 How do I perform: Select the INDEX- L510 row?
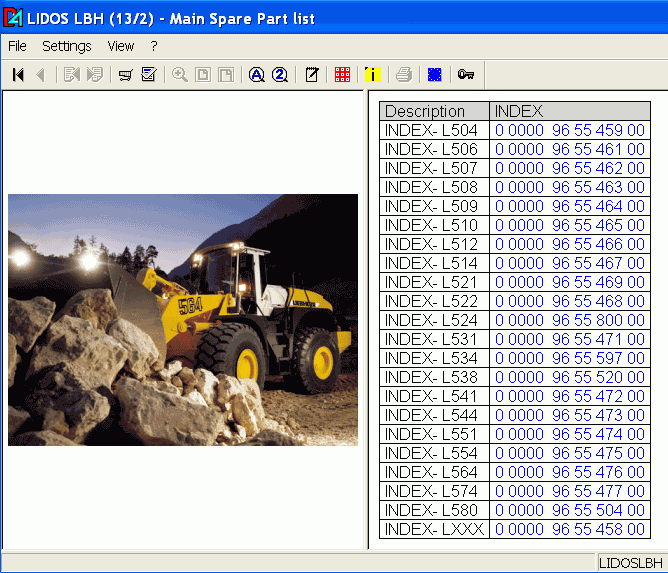pos(515,225)
